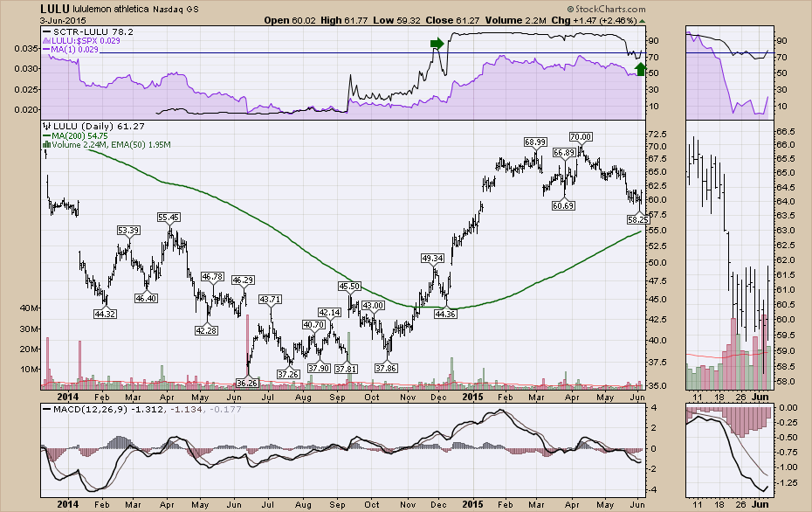Click the 37.26 low price label

pos(288,374)
